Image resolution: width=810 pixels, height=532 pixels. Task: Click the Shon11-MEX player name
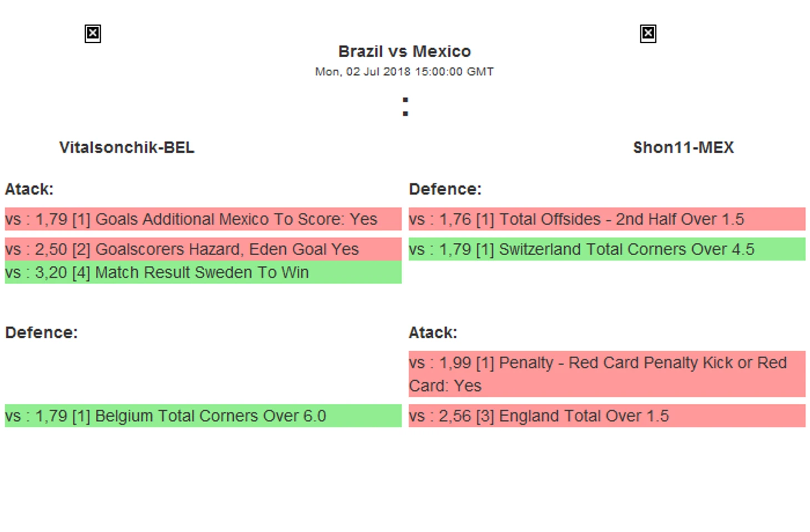click(x=683, y=148)
